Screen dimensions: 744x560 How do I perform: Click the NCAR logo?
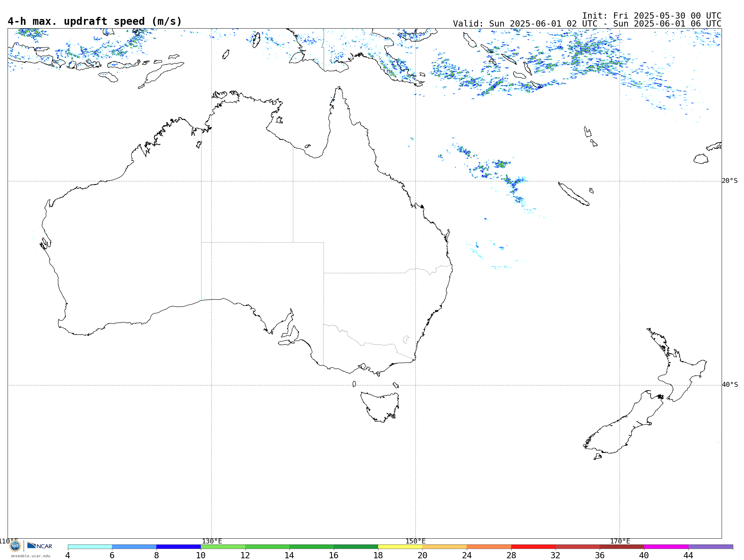coord(40,546)
